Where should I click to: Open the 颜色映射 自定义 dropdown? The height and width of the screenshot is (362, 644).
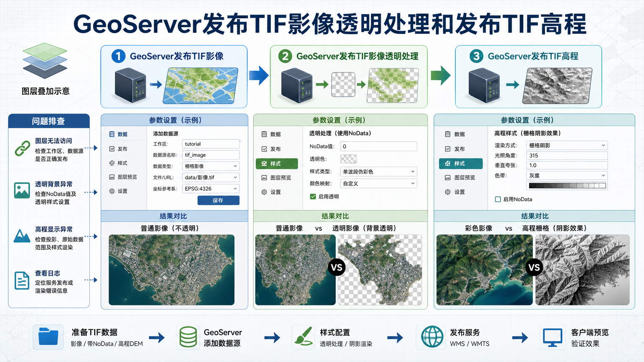point(379,184)
